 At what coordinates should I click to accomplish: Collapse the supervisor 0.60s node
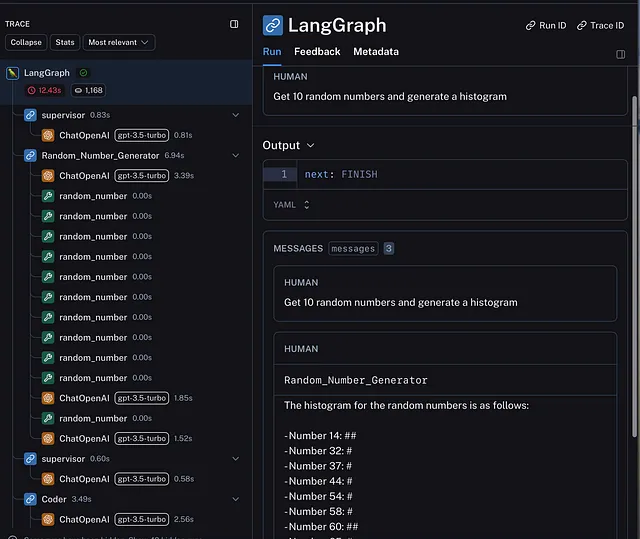236,459
